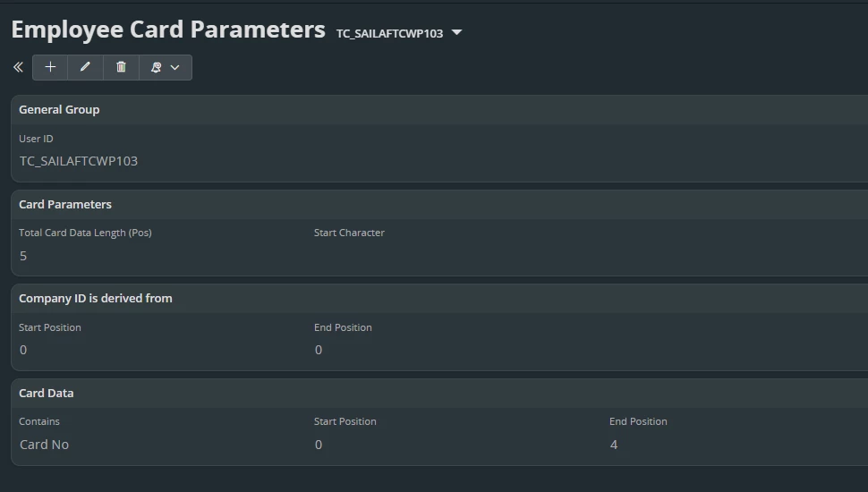Click the Card Parameters section header
Viewport: 868px width, 492px height.
(65, 204)
